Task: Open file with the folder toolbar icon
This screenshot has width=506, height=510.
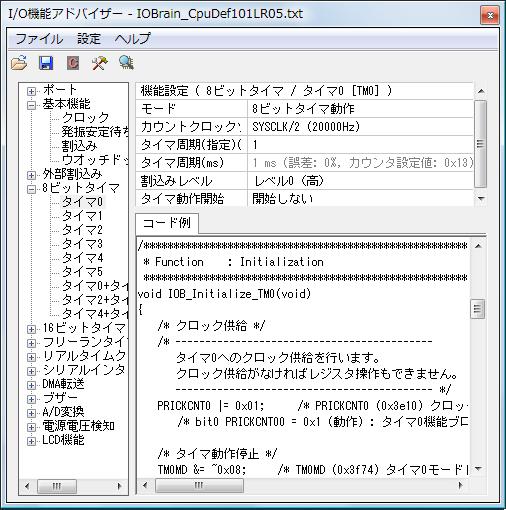Action: pos(19,62)
